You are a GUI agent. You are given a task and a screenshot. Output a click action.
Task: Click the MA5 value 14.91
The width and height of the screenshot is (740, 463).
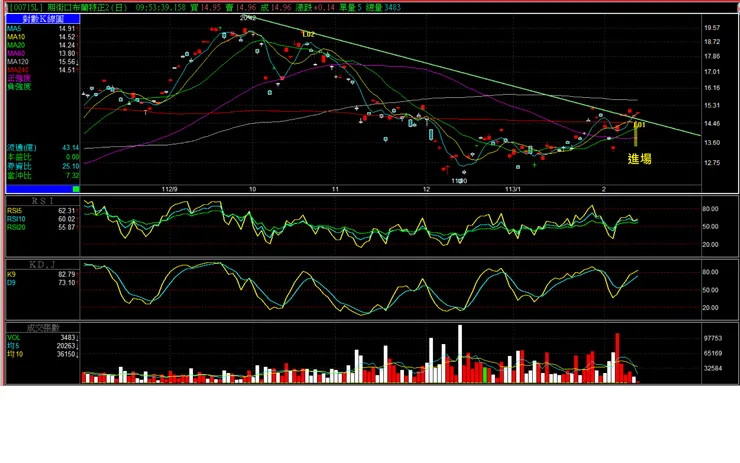click(67, 29)
